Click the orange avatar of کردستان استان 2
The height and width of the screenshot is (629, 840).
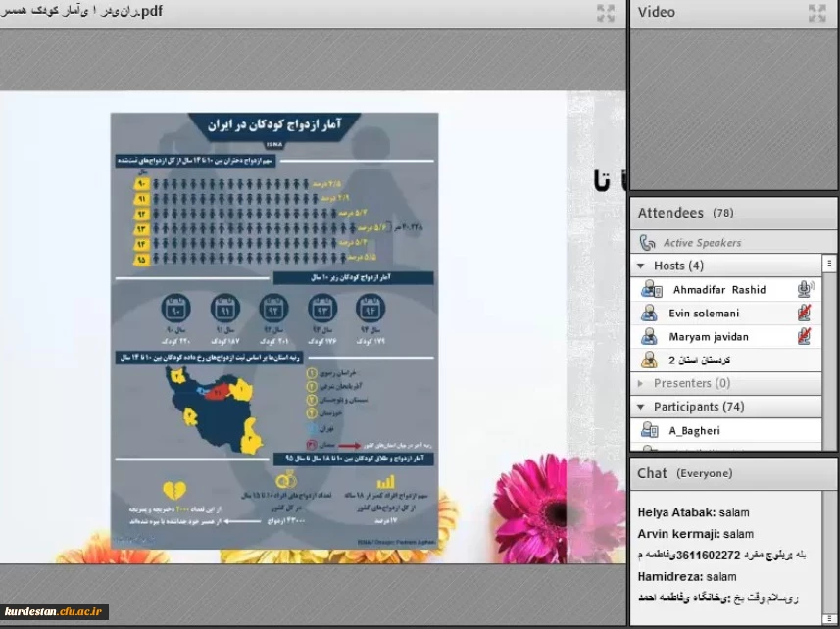(649, 361)
